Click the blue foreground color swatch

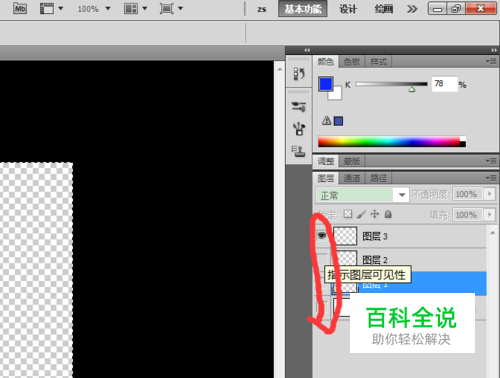[x=326, y=84]
